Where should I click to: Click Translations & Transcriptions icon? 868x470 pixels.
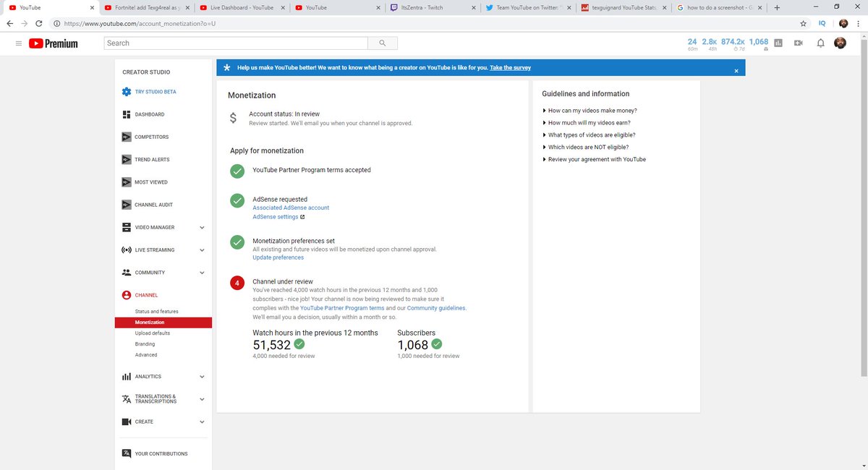click(x=126, y=399)
